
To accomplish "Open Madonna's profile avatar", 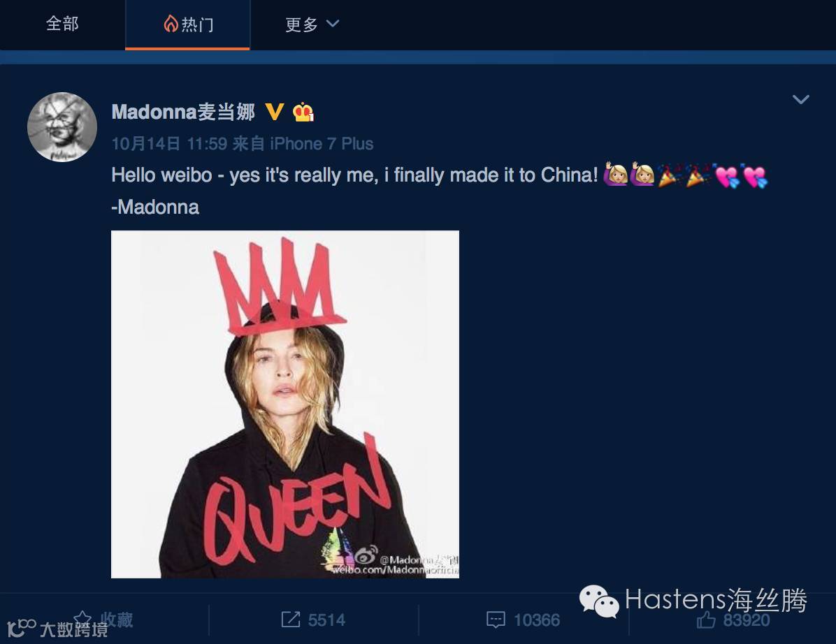I will click(62, 127).
